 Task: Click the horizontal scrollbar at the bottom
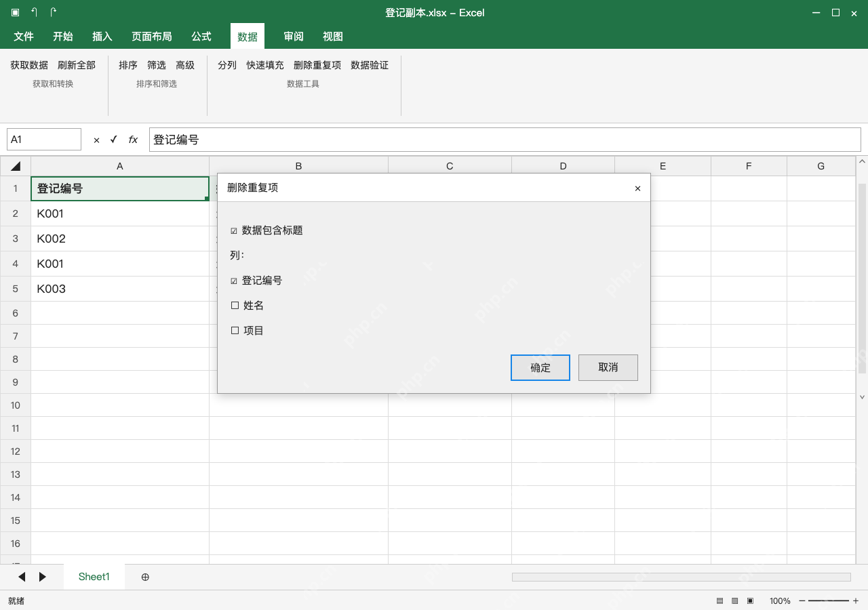tap(682, 577)
